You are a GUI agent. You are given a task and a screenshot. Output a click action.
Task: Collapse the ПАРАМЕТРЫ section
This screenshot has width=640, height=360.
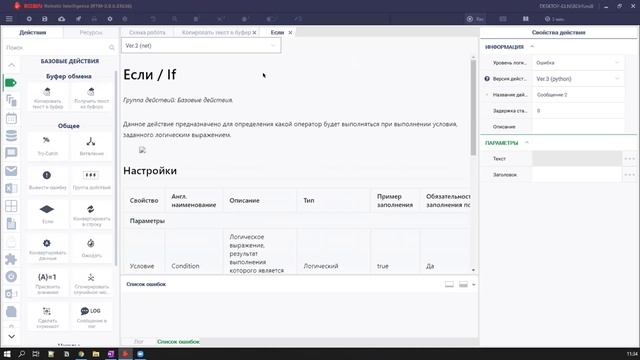pos(527,142)
